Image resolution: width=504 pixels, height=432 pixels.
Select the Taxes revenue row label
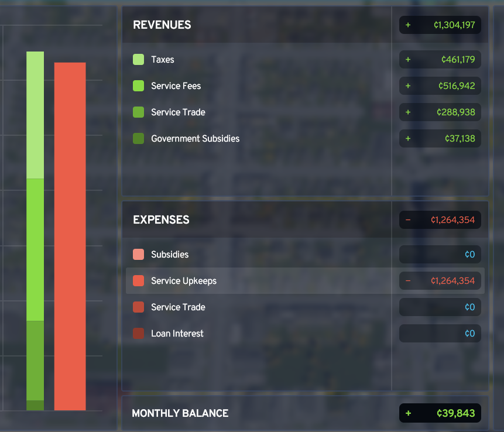tap(163, 60)
